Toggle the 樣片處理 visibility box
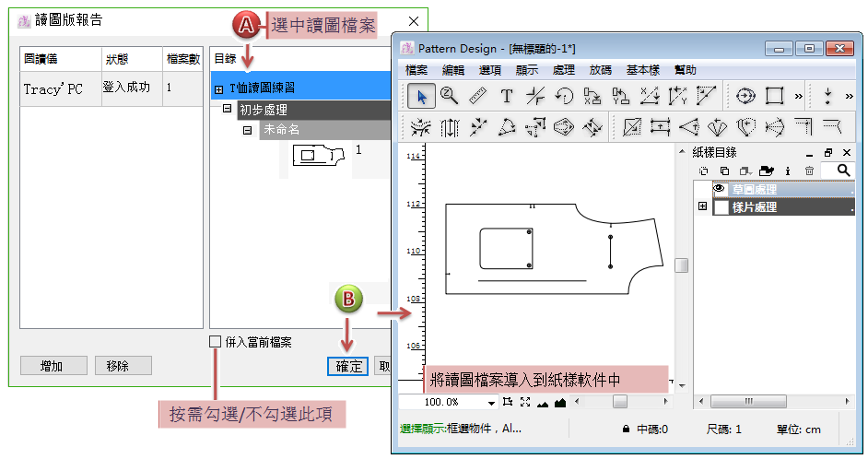The image size is (868, 459). pyautogui.click(x=721, y=207)
